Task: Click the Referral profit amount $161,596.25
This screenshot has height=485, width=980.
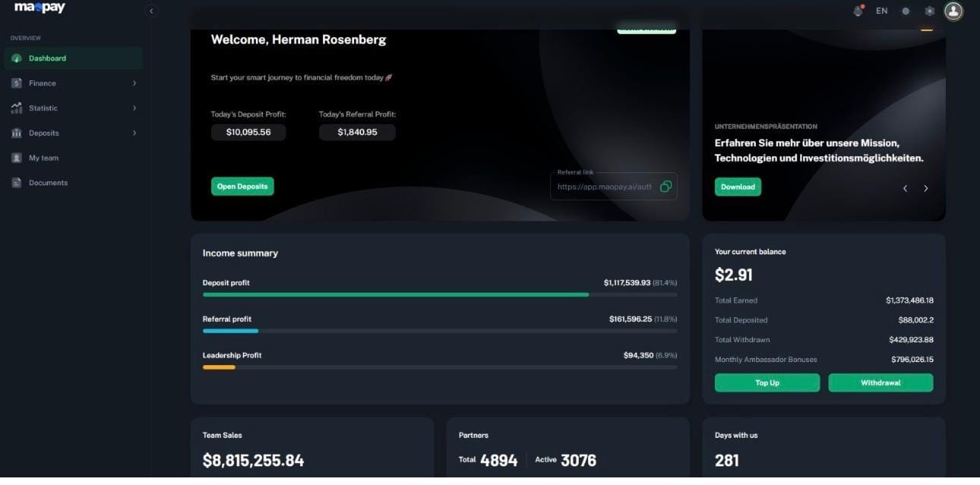Action: pyautogui.click(x=630, y=319)
